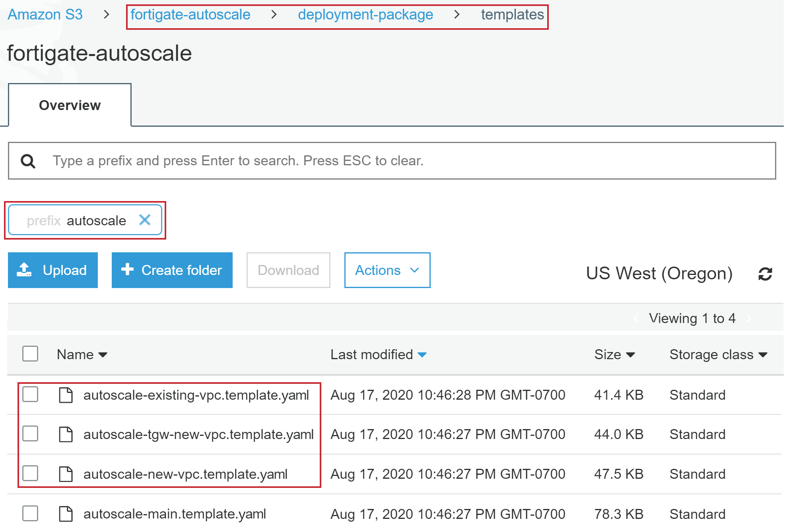Open the Actions dropdown
This screenshot has width=785, height=532.
coord(387,270)
